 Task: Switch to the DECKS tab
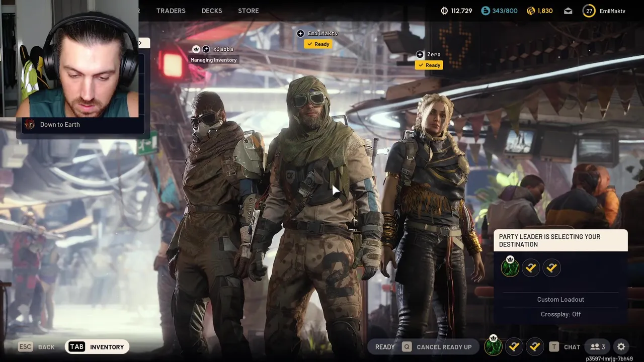[211, 11]
